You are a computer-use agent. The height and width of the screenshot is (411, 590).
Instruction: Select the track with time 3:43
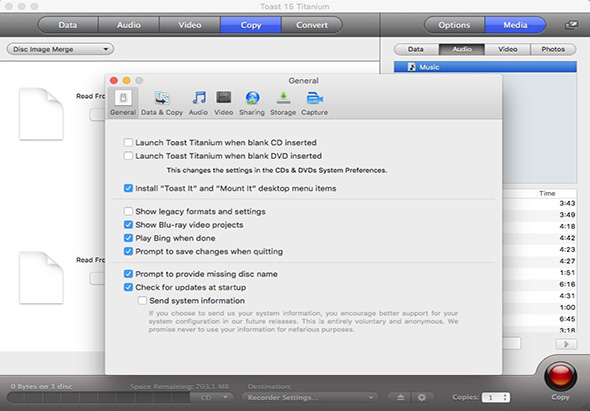coord(539,204)
